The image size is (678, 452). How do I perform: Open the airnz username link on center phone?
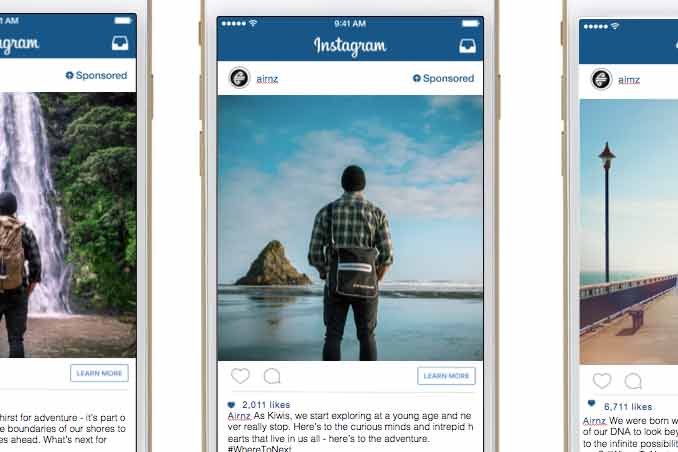267,79
